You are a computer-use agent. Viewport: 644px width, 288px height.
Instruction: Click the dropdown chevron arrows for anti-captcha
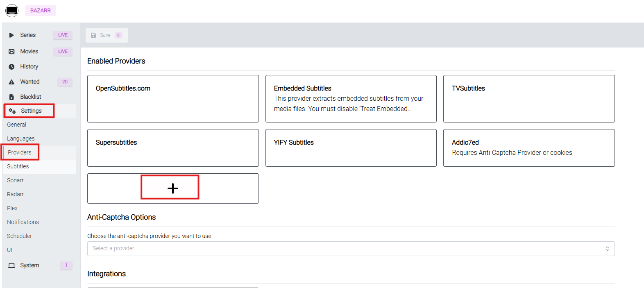coord(607,249)
